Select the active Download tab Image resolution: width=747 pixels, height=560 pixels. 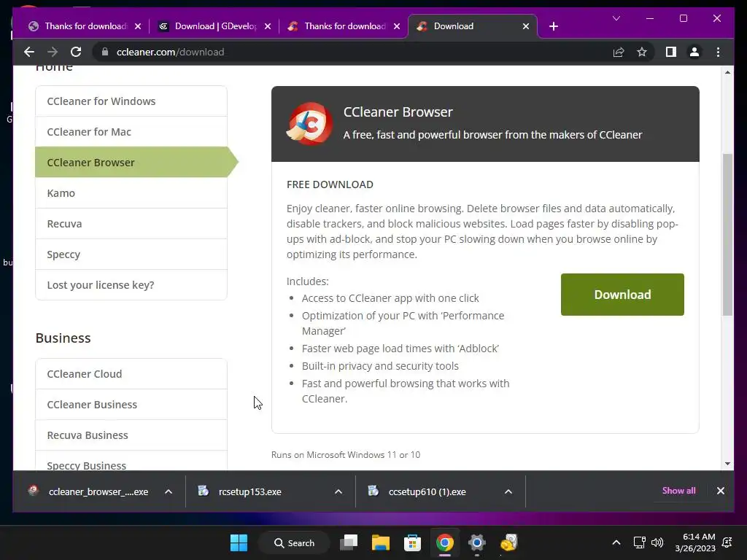pos(472,26)
